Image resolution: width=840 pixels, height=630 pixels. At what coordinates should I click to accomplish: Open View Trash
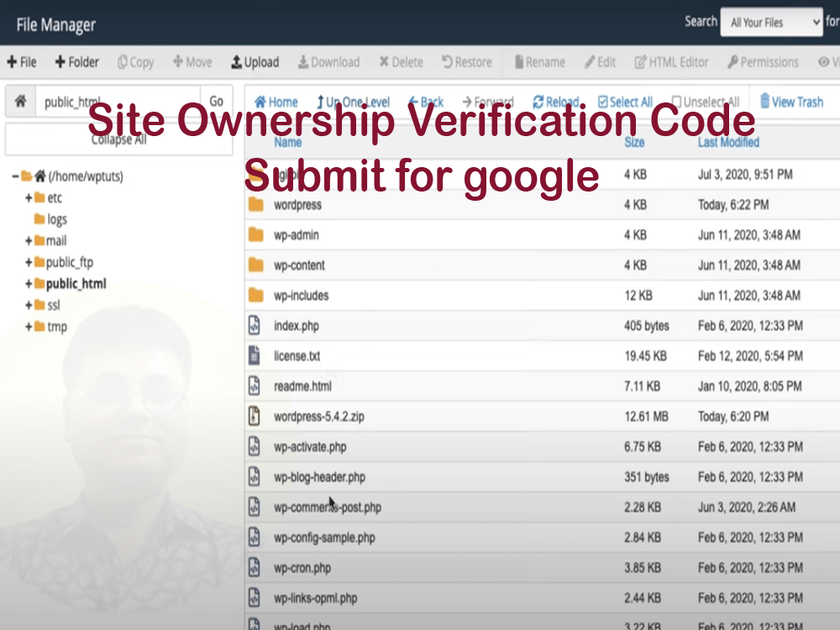[792, 102]
